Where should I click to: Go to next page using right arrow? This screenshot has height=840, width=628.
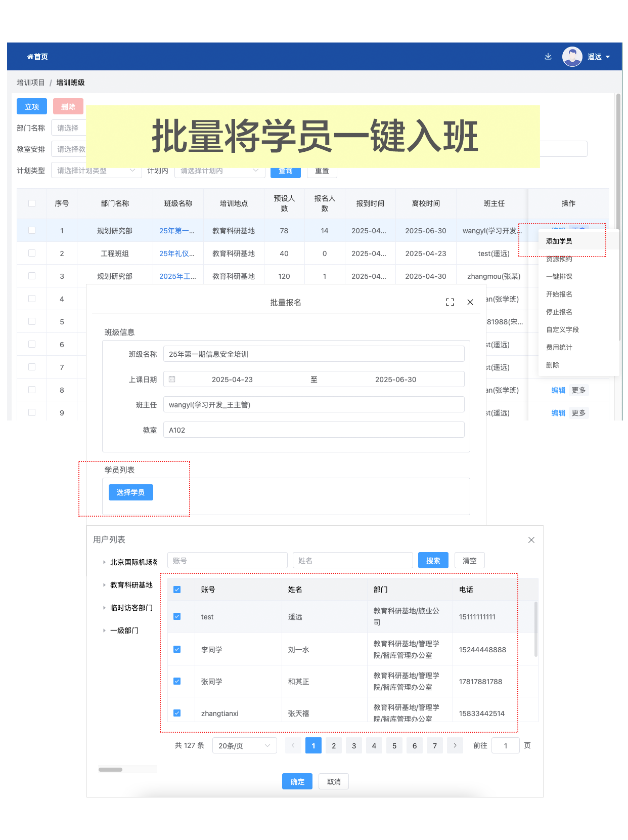(x=455, y=745)
